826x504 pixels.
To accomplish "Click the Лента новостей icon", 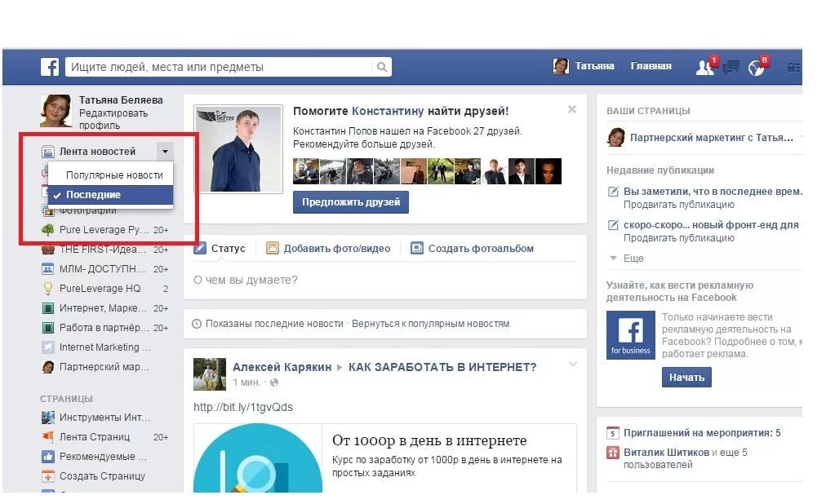I will (x=48, y=152).
